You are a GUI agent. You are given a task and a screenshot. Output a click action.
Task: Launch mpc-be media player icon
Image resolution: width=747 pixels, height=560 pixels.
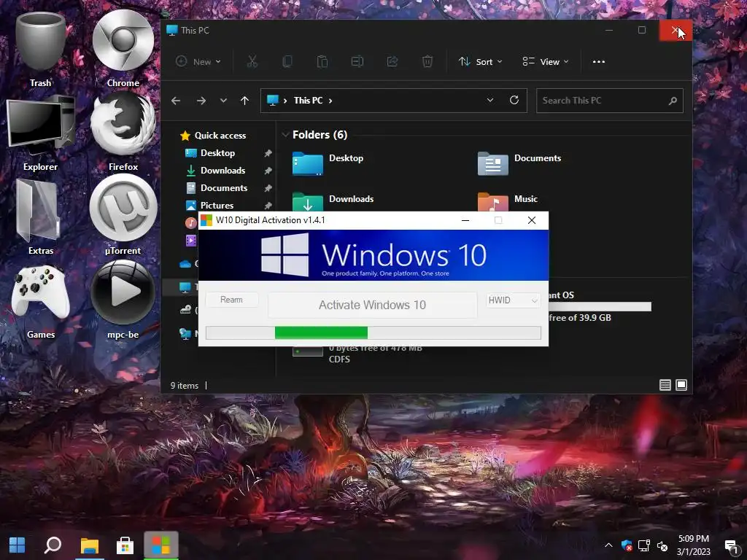pos(123,300)
